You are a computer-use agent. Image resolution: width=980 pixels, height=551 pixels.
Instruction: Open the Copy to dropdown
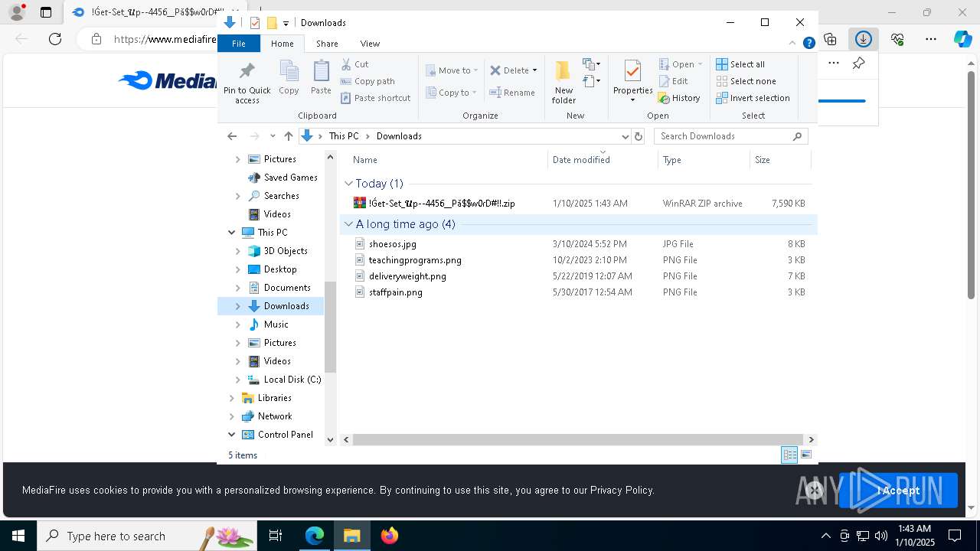point(452,93)
